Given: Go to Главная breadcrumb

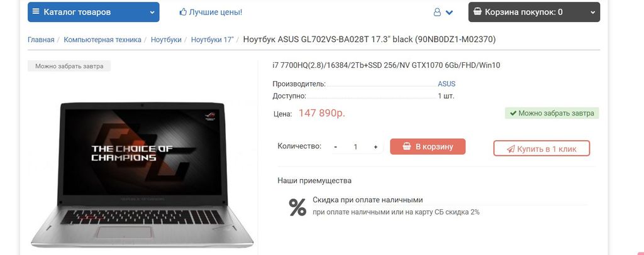Looking at the screenshot, I should pos(41,40).
